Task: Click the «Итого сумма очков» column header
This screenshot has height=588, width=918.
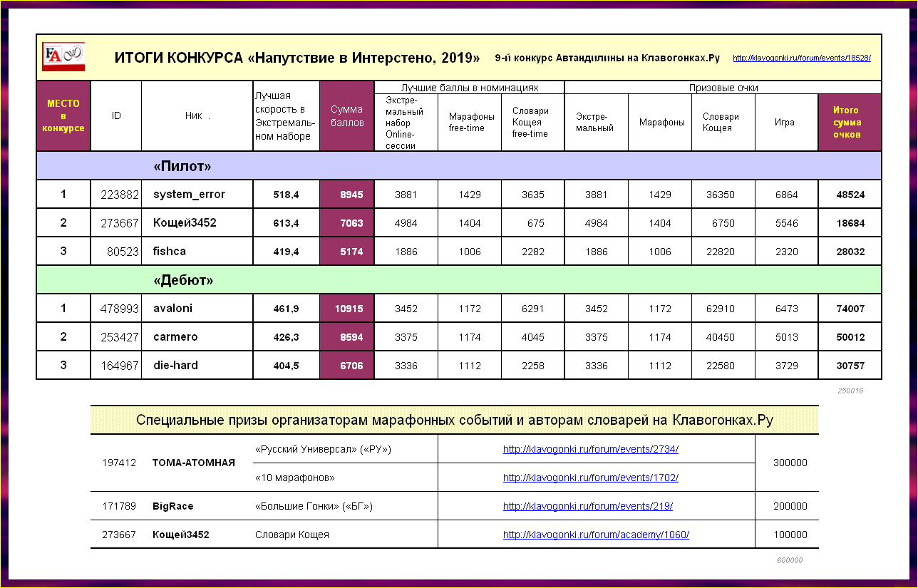Action: tap(850, 123)
